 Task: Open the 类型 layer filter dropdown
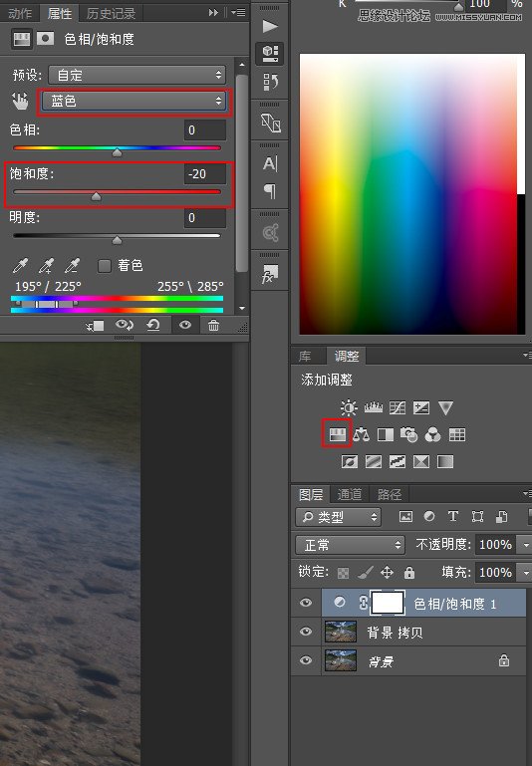click(x=338, y=517)
